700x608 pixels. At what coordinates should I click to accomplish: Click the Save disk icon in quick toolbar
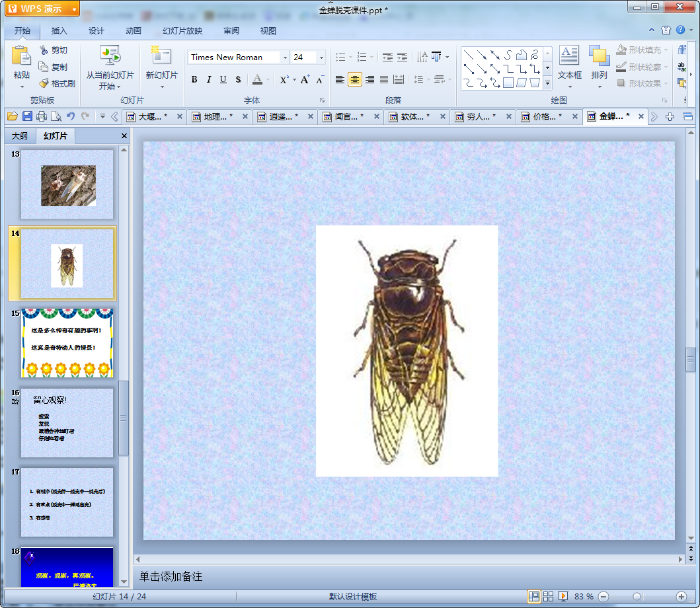[x=27, y=116]
